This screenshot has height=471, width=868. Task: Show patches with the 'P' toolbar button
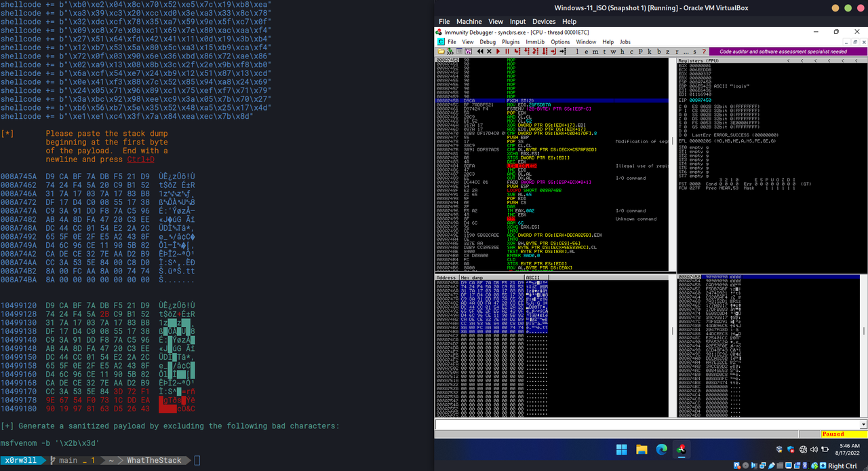click(x=641, y=52)
